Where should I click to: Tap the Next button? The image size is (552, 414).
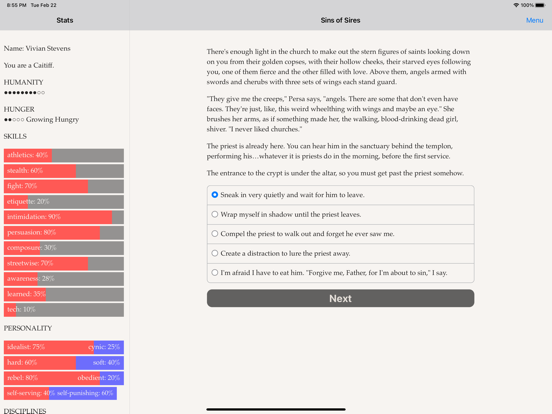tap(340, 299)
